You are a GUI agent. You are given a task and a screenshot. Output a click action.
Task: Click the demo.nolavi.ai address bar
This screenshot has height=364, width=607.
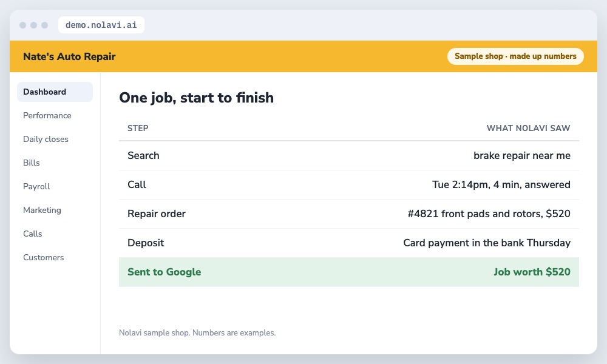101,25
